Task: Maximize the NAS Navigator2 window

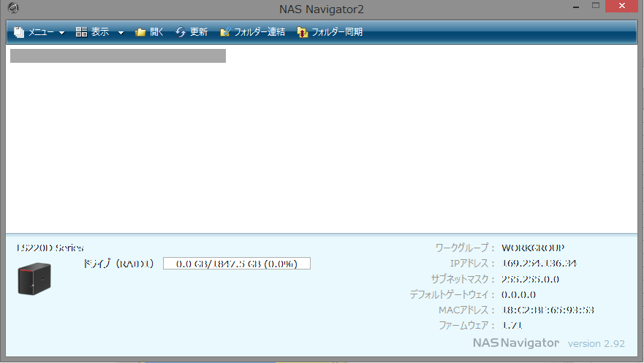Action: point(596,6)
